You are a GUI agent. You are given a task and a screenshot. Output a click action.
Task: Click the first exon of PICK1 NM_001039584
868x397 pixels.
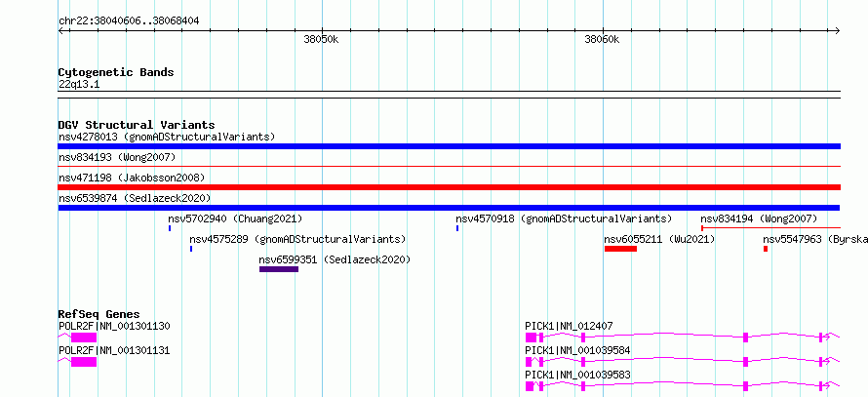click(528, 362)
